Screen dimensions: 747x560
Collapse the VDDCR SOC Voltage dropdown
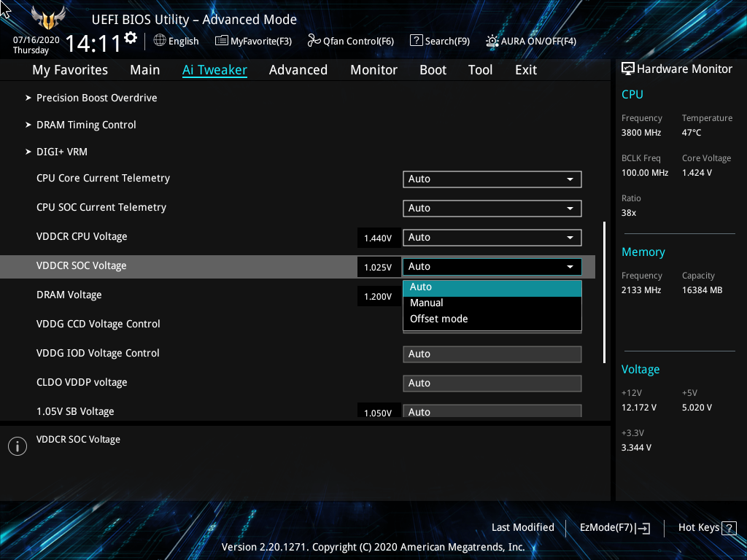[x=492, y=267]
